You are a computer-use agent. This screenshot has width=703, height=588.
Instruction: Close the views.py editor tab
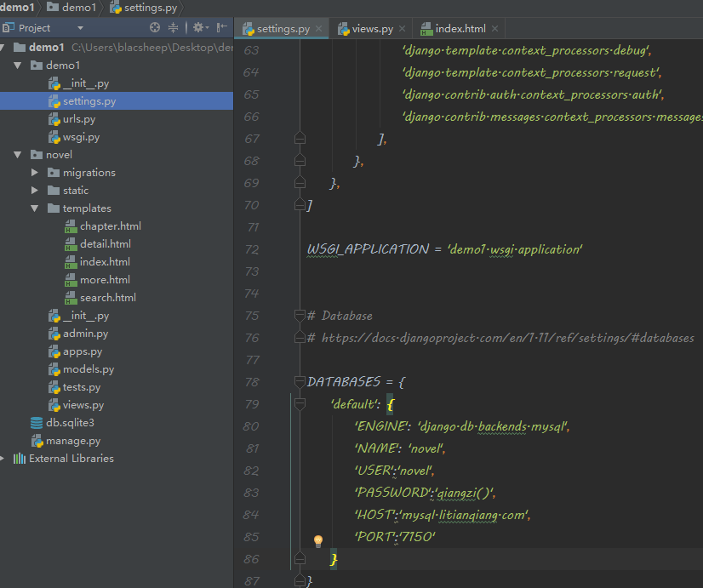click(x=403, y=29)
